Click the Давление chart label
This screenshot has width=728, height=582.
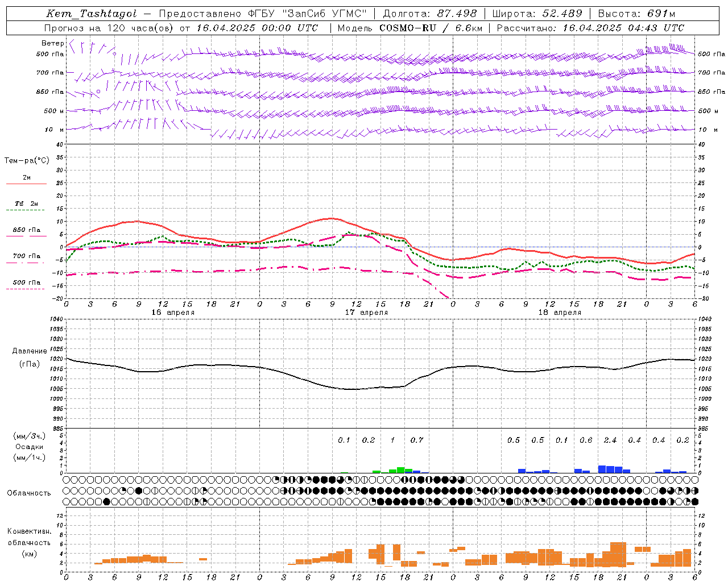click(x=30, y=351)
